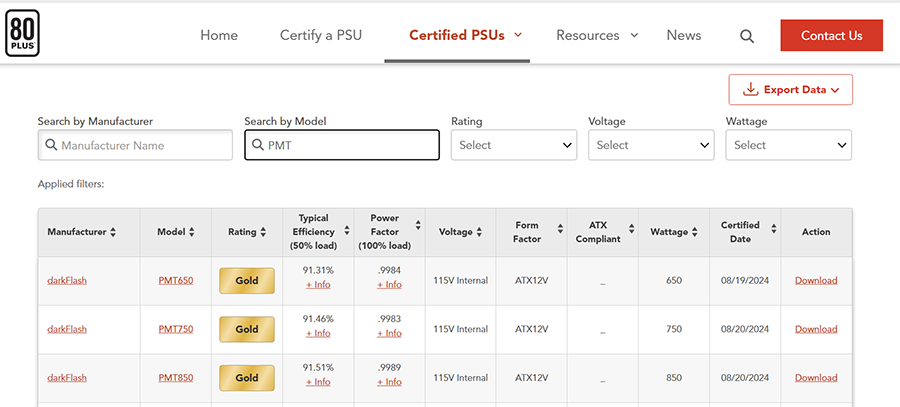This screenshot has height=407, width=900.
Task: Open darkFlash link in PMT750 row
Action: [x=67, y=330]
